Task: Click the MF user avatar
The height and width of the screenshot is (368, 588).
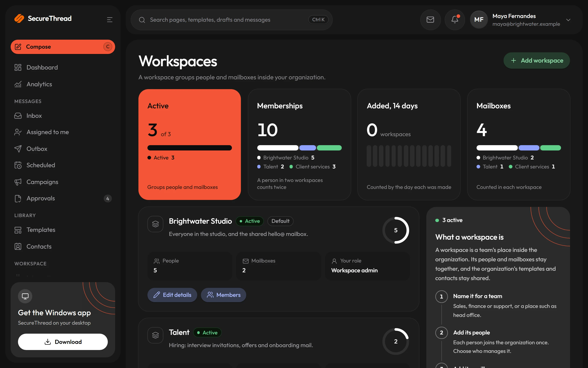Action: coord(479,20)
